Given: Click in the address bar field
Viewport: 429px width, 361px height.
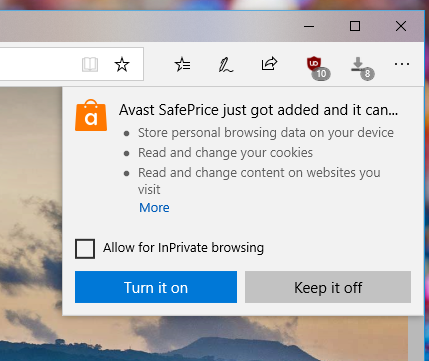Looking at the screenshot, I should (71, 64).
